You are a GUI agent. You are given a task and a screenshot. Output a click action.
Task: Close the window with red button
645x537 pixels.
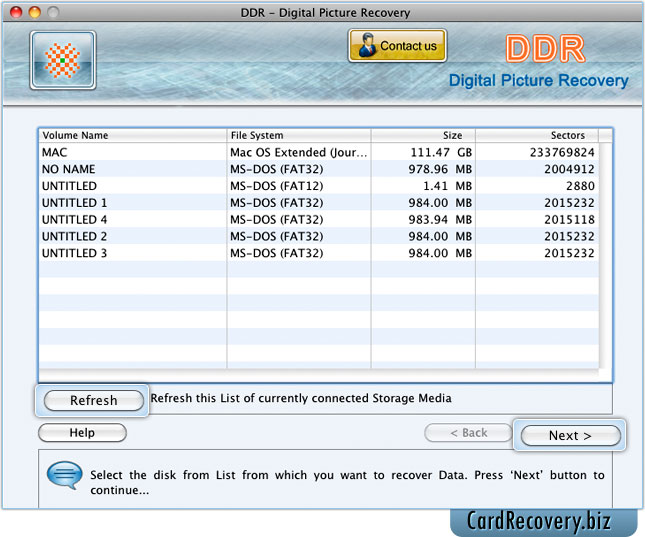pyautogui.click(x=16, y=12)
